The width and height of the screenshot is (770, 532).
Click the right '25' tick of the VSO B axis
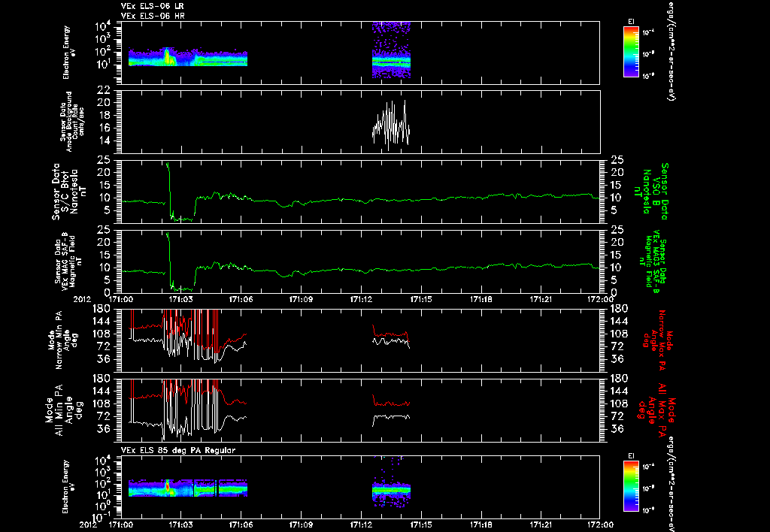point(617,159)
